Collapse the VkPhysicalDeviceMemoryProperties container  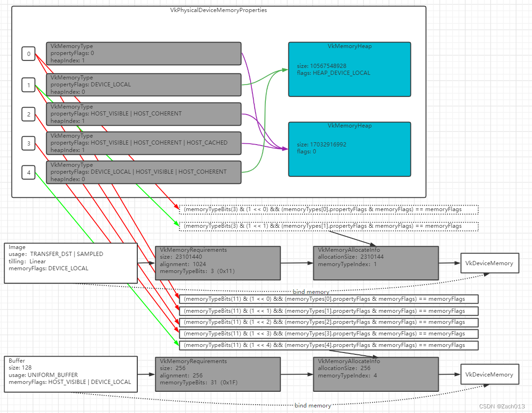coord(218,10)
